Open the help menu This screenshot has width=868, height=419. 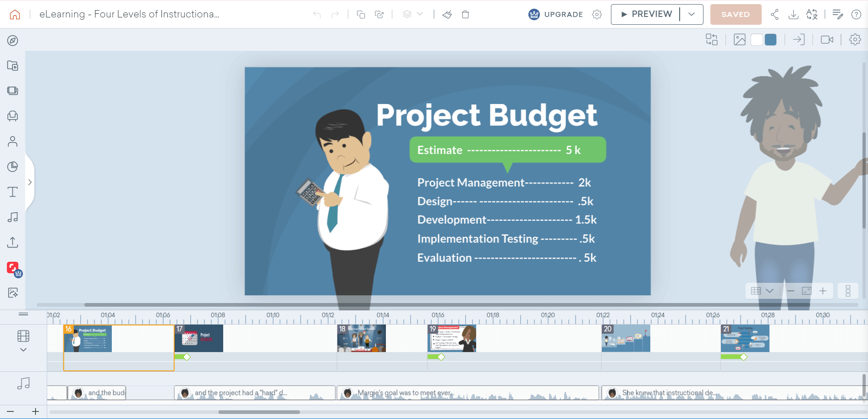[856, 14]
